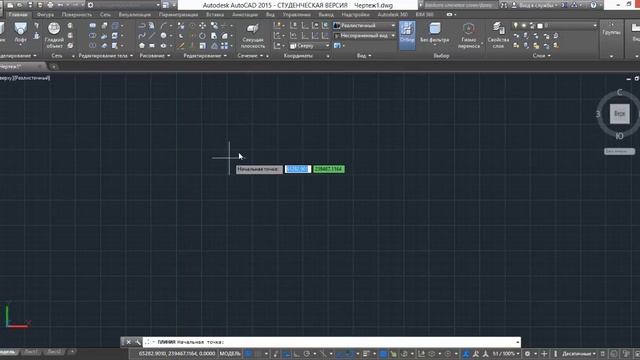
Task: Select the Arc tool in Drawing panel
Action: (x=163, y=26)
